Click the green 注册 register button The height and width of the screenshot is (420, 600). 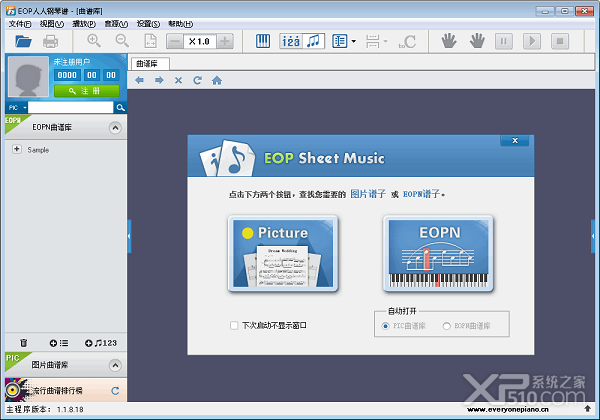[86, 91]
